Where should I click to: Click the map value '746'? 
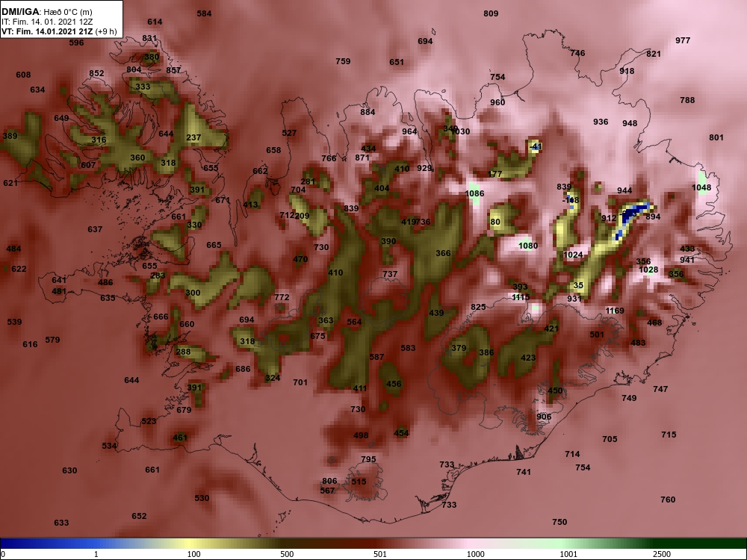click(x=577, y=53)
